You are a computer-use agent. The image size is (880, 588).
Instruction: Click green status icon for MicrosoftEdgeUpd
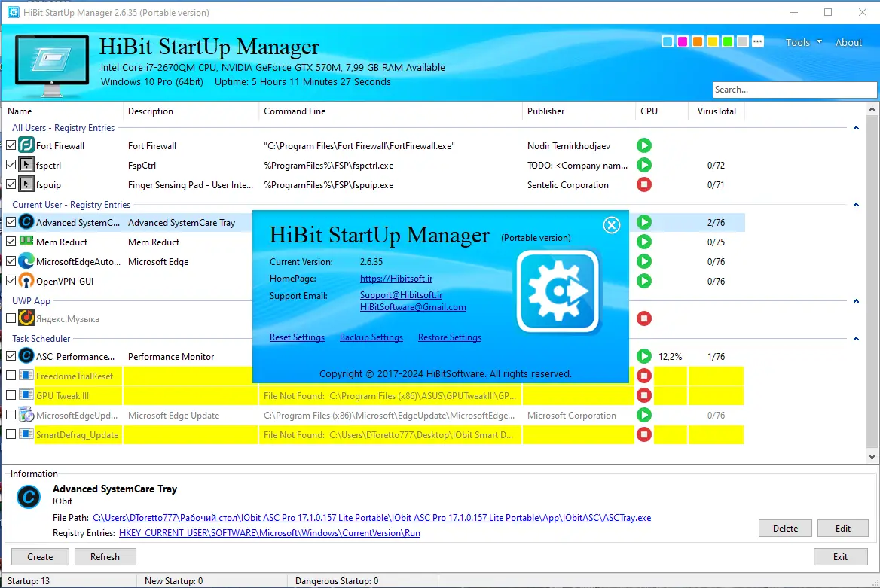pyautogui.click(x=644, y=415)
